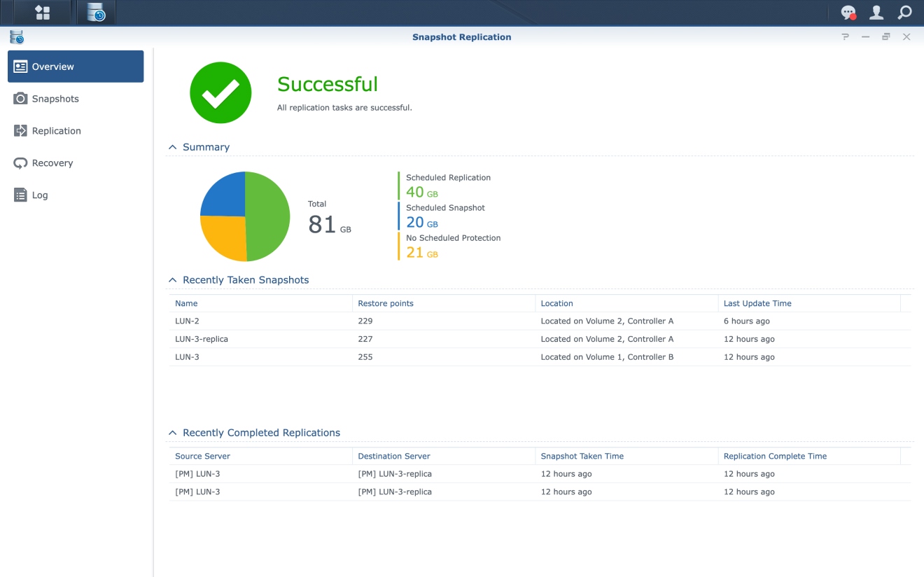The height and width of the screenshot is (577, 924).
Task: Open the Replication section icon
Action: 20,130
